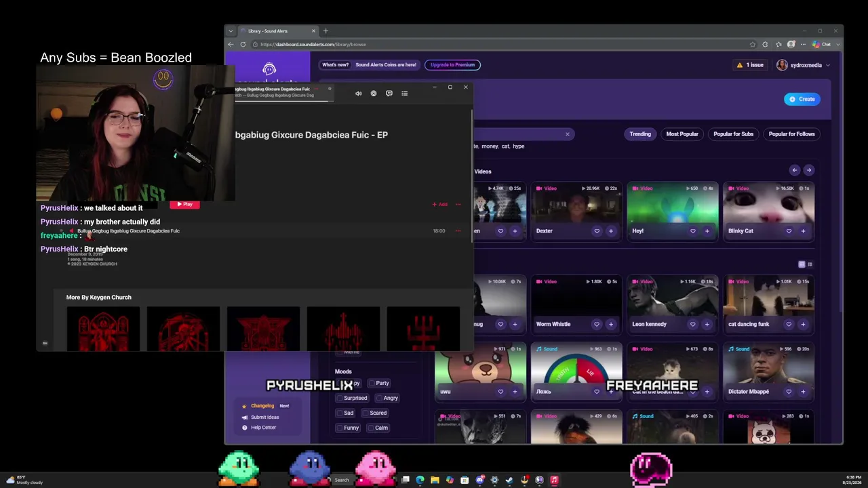This screenshot has height=488, width=868.
Task: Open the Apple Music taskbar icon
Action: (554, 480)
